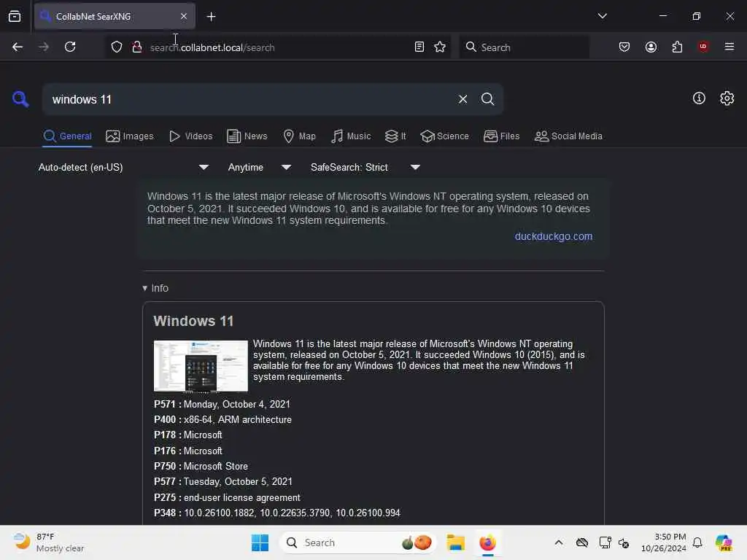The width and height of the screenshot is (747, 560).
Task: Close the CollabNet SearXNG tab
Action: 183,16
